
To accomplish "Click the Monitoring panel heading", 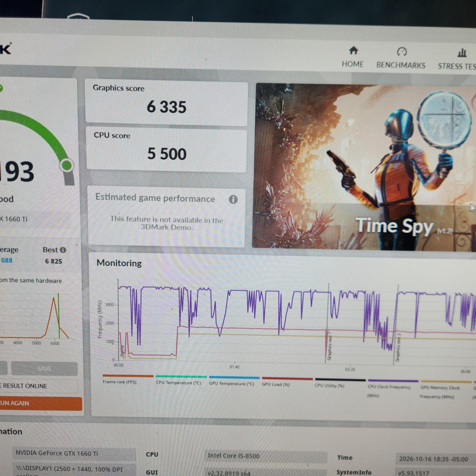I will (119, 263).
